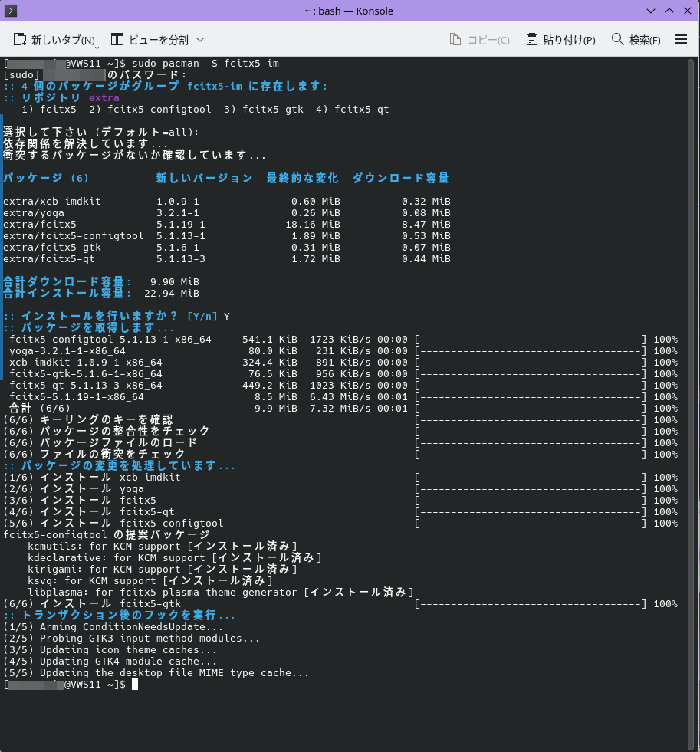Maximize the Konsole window
Image resolution: width=700 pixels, height=752 pixels.
click(x=668, y=11)
